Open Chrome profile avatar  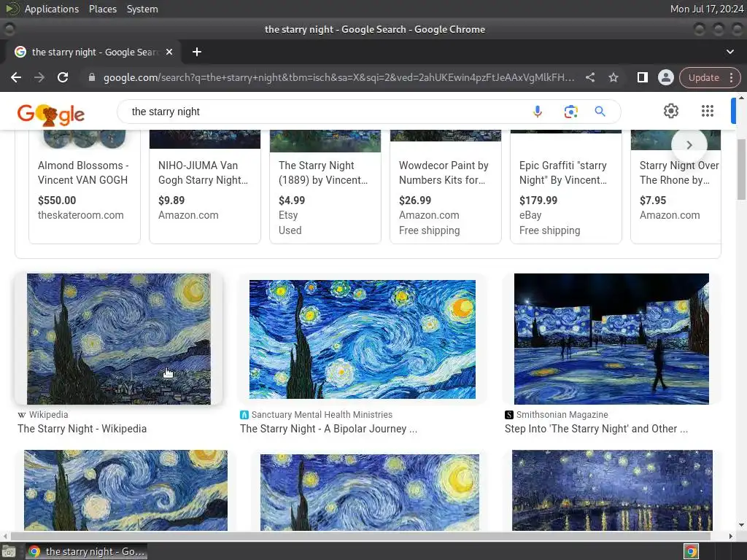tap(665, 77)
